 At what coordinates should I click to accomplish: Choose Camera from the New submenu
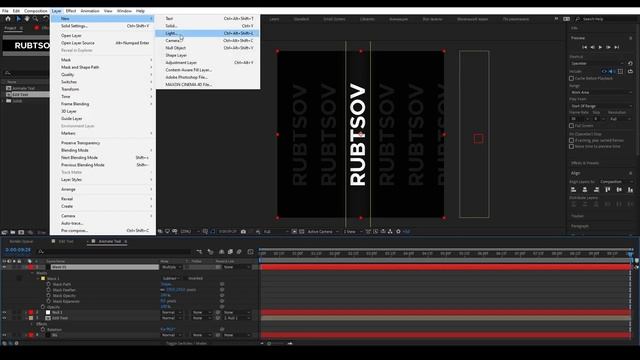(x=207, y=40)
